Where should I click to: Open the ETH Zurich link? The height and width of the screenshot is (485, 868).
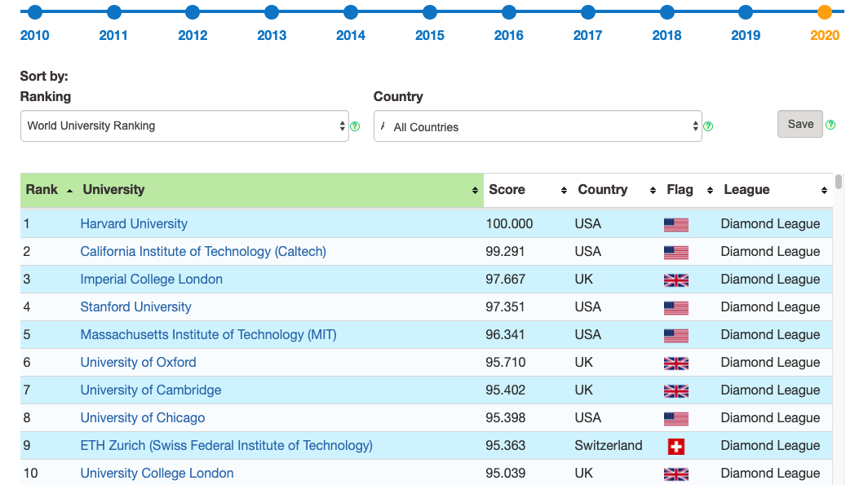[227, 445]
